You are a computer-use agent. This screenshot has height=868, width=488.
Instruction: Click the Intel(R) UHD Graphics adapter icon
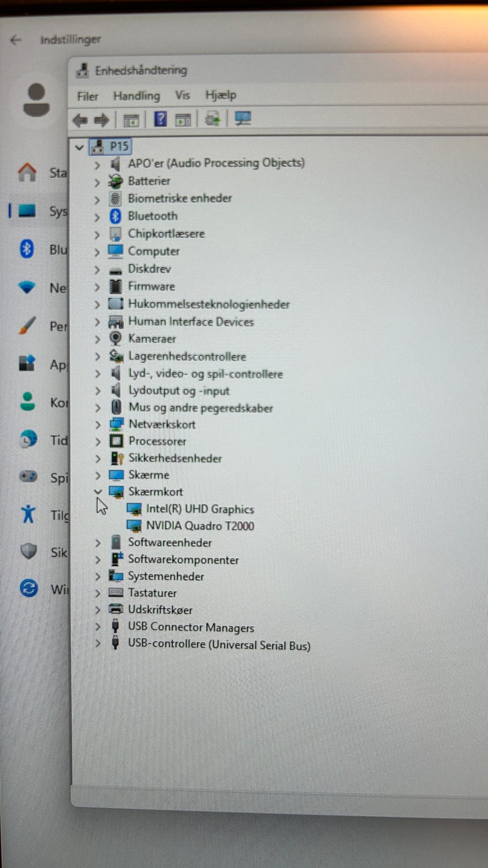click(134, 509)
